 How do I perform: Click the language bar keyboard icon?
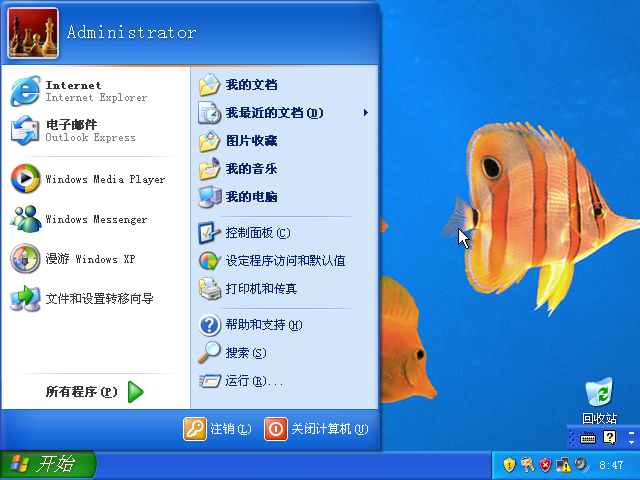coord(588,438)
